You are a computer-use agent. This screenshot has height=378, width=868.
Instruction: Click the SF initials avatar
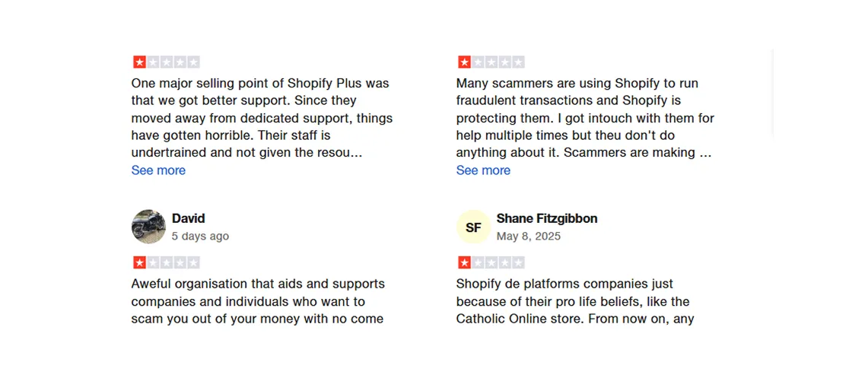tap(473, 227)
